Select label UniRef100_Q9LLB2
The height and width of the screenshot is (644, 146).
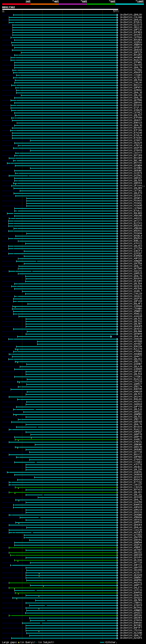coord(131,95)
